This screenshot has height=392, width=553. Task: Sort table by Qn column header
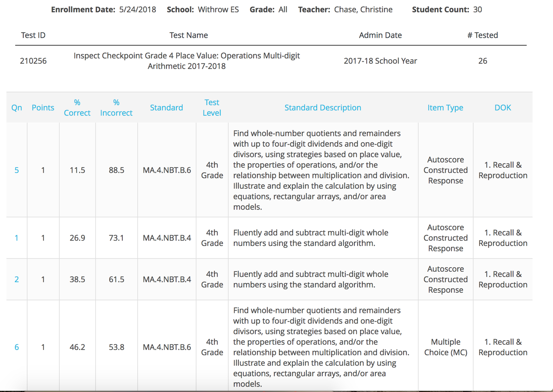point(16,108)
